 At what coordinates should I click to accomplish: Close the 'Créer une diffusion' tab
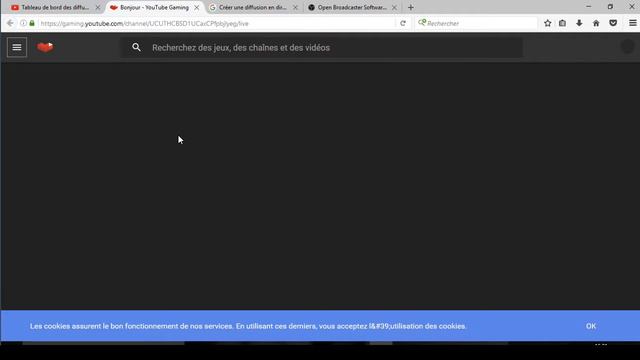point(296,7)
